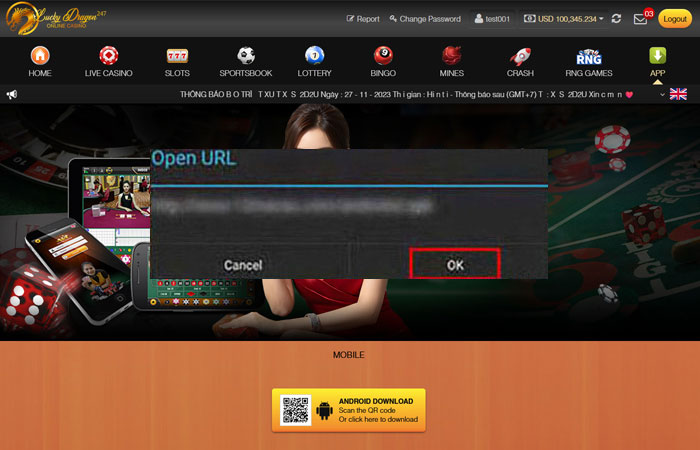Click the announcement megaphone icon
Image resolution: width=700 pixels, height=450 pixels.
(12, 94)
